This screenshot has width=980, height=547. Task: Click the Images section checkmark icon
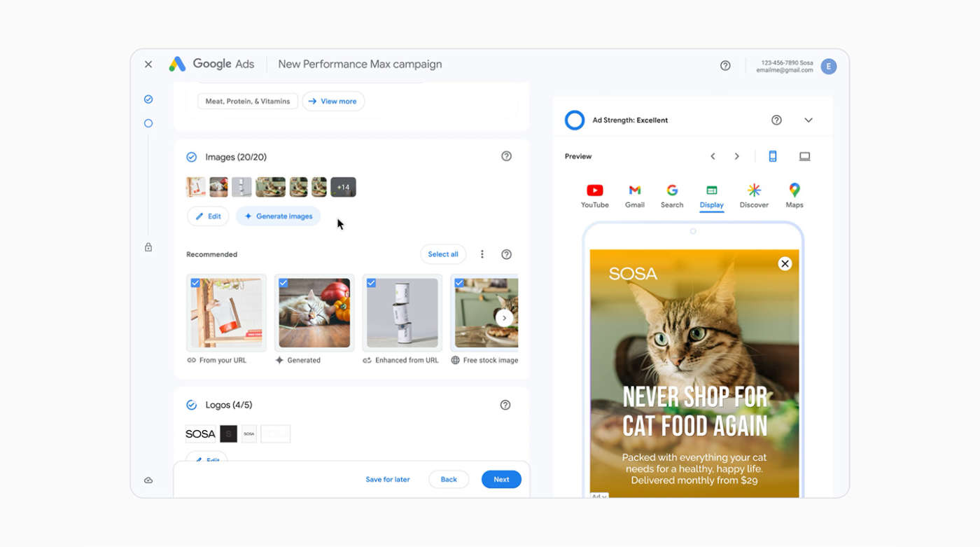point(191,158)
